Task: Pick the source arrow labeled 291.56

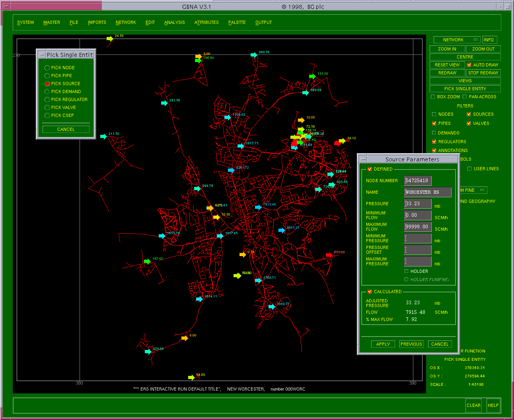Action: tap(164, 103)
